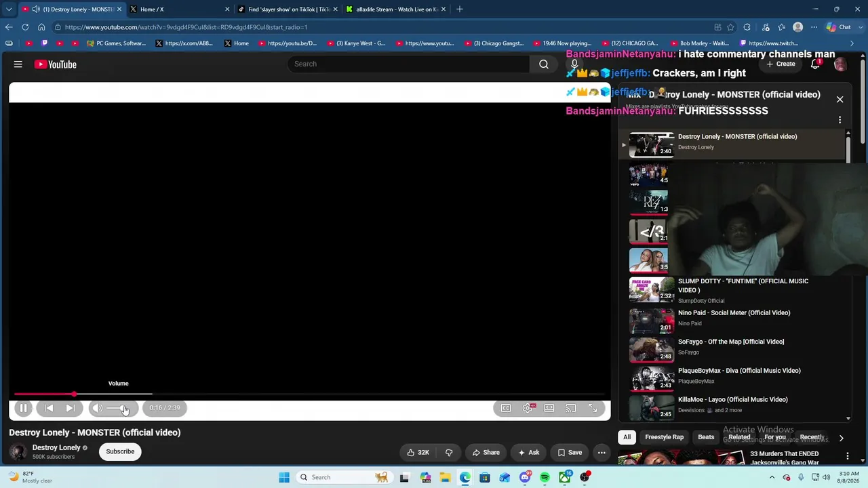
Task: Click the Ask button under the video
Action: pyautogui.click(x=528, y=452)
